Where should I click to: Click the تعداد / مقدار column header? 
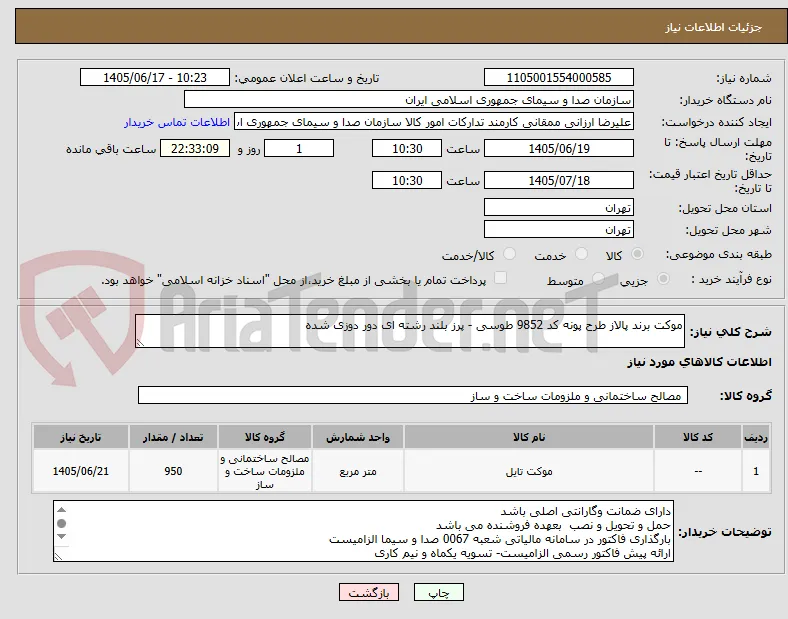(x=173, y=437)
